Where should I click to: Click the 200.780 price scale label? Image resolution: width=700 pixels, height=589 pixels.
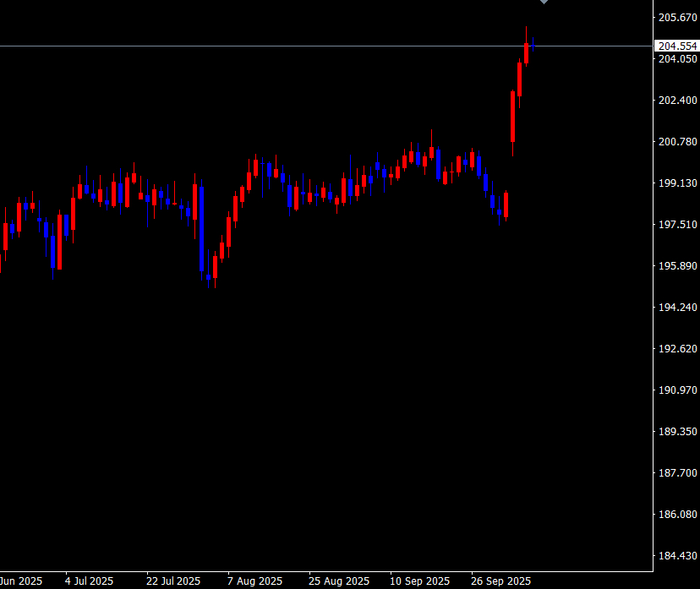click(x=678, y=141)
